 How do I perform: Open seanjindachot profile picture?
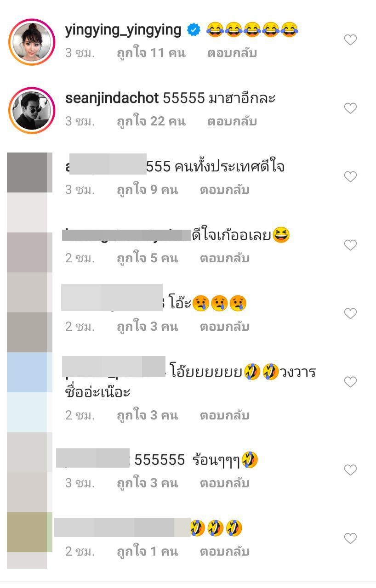32,110
